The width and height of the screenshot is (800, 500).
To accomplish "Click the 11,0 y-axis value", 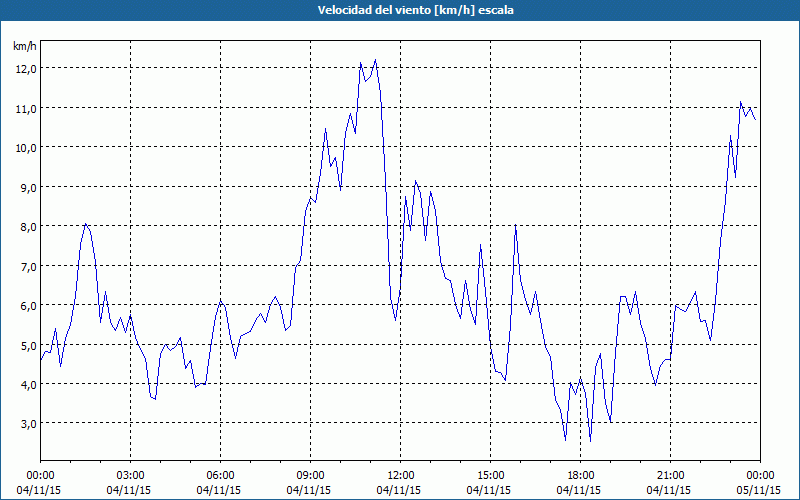I will (x=26, y=108).
